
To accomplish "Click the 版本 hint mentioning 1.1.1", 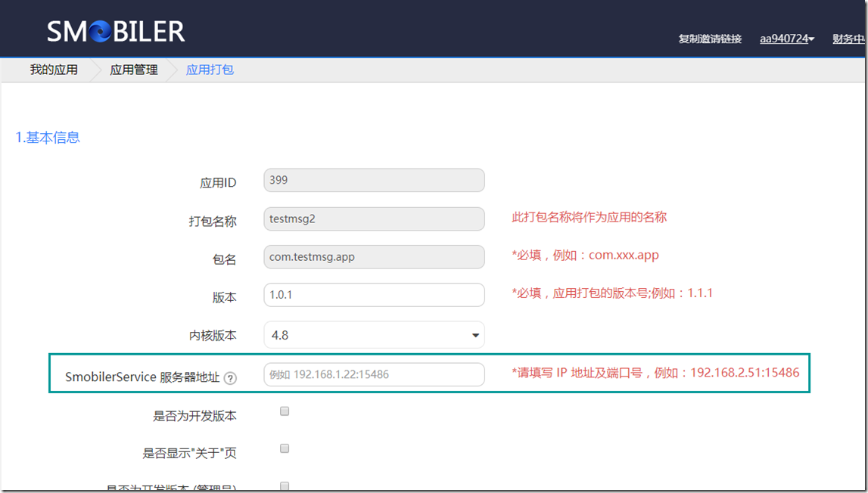I will pyautogui.click(x=612, y=293).
